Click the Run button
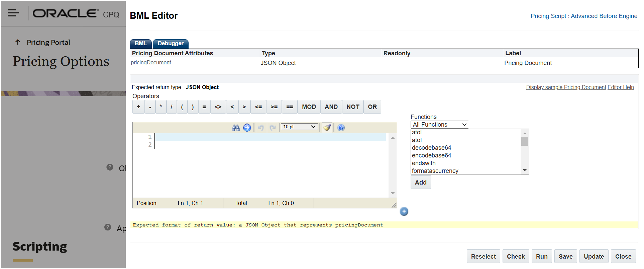The image size is (644, 269). click(x=542, y=257)
